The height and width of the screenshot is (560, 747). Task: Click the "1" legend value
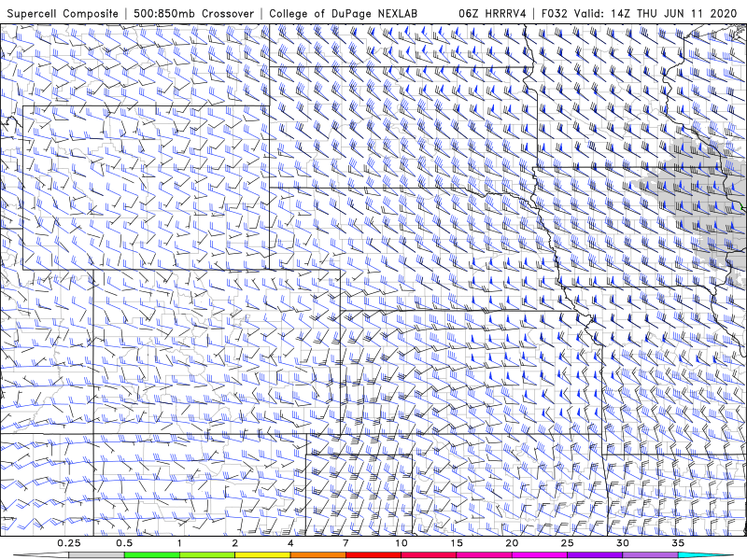pos(179,543)
